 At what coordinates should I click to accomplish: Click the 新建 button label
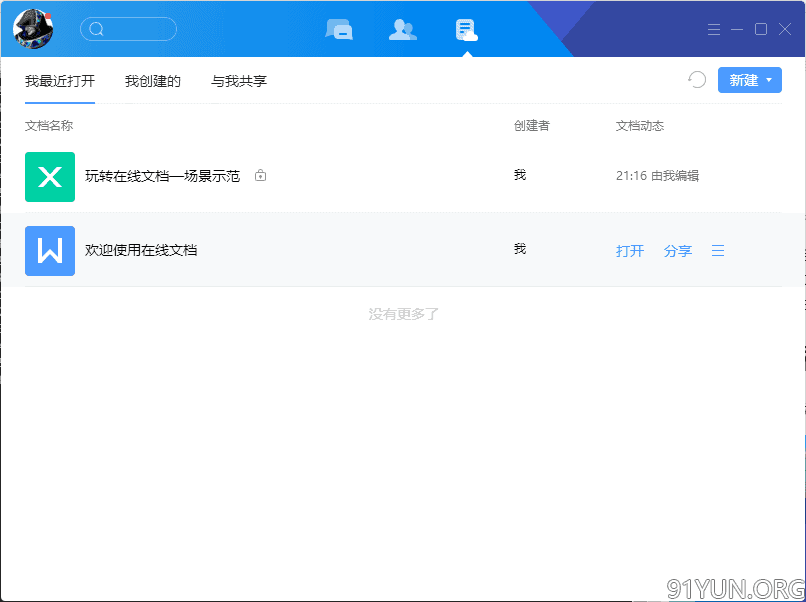[x=743, y=80]
